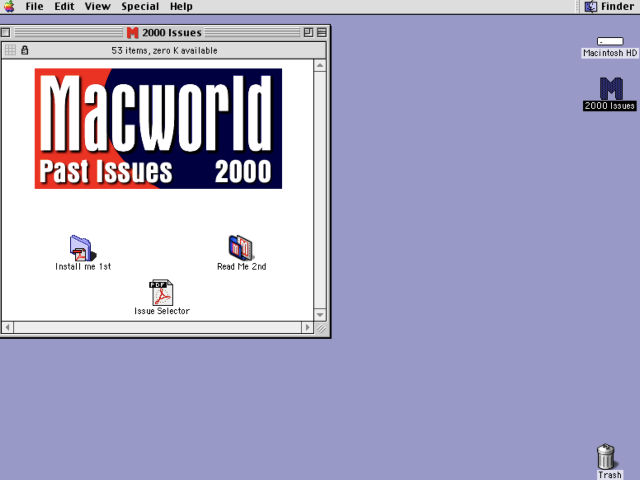This screenshot has width=640, height=480.
Task: Click the lock icon in window header
Action: tap(24, 50)
